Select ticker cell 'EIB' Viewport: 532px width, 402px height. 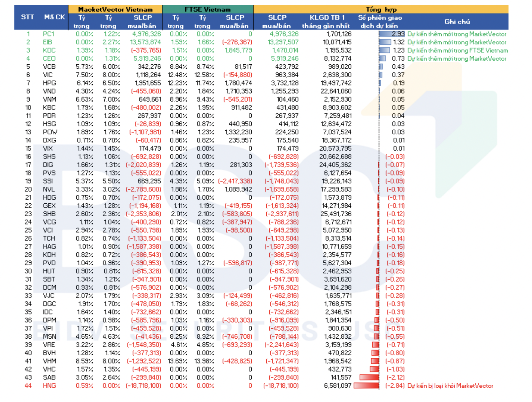47,42
